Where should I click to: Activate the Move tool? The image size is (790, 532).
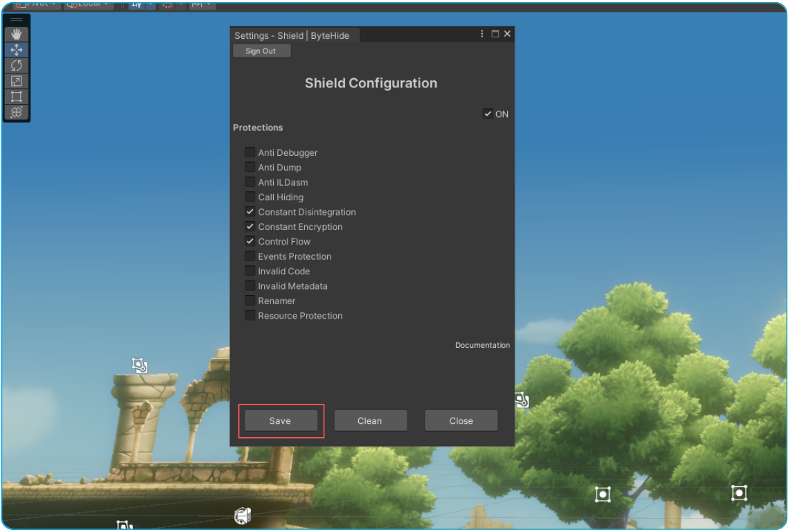point(15,49)
